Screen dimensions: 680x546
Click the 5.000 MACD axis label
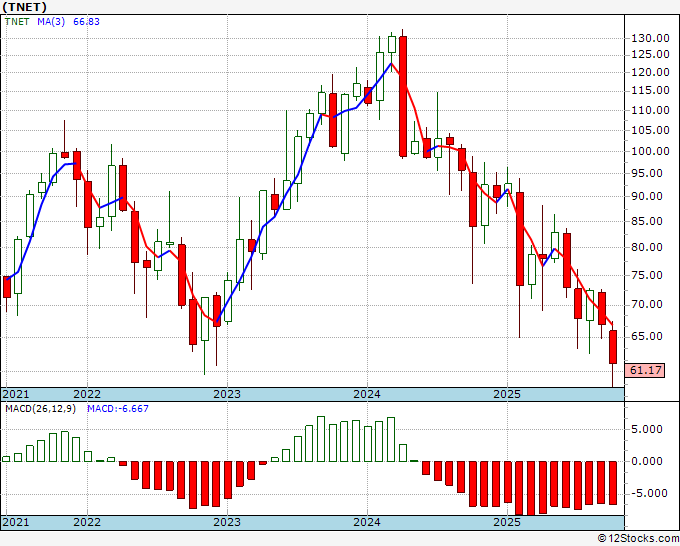pos(647,429)
